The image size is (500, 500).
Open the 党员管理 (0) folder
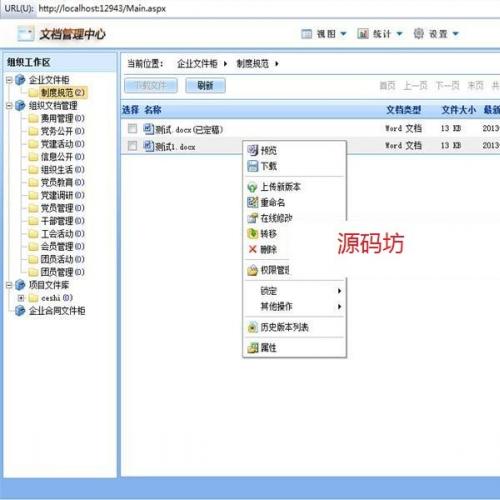(62, 208)
